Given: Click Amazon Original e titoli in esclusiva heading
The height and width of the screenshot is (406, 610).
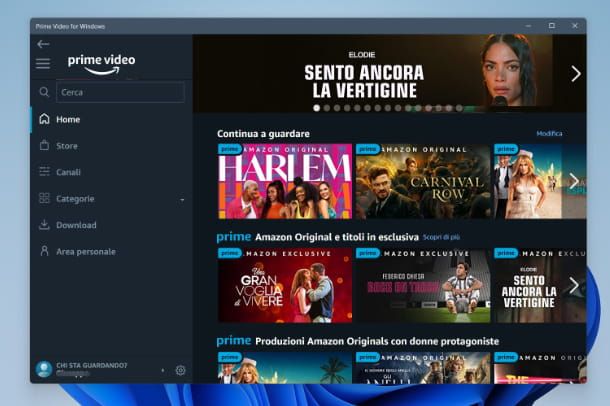Looking at the screenshot, I should tap(337, 237).
